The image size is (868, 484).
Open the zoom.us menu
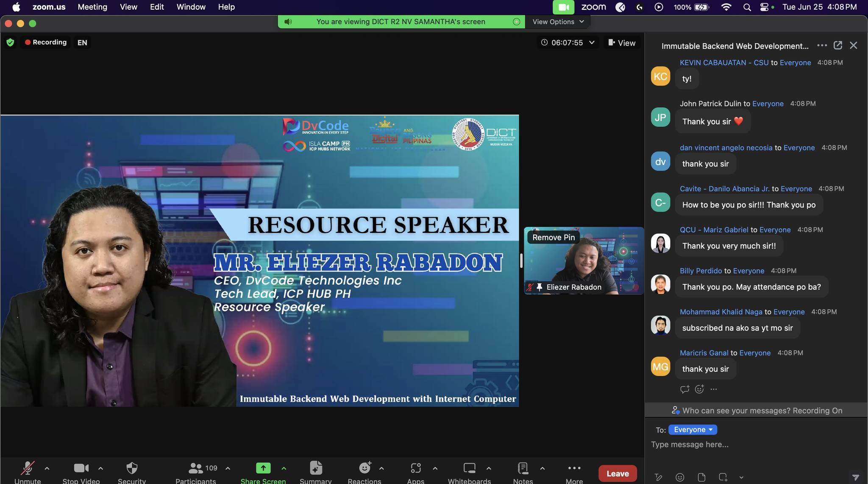[49, 7]
